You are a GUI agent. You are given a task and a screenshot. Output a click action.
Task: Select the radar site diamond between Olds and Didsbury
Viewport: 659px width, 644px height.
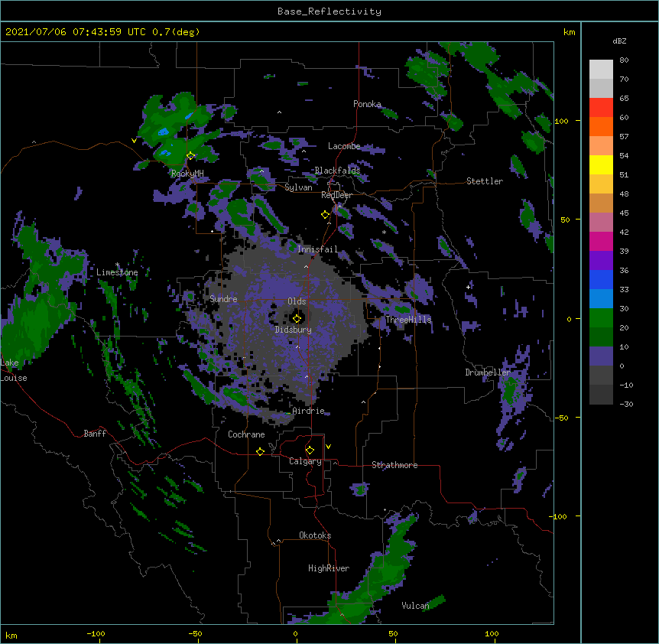tap(297, 318)
